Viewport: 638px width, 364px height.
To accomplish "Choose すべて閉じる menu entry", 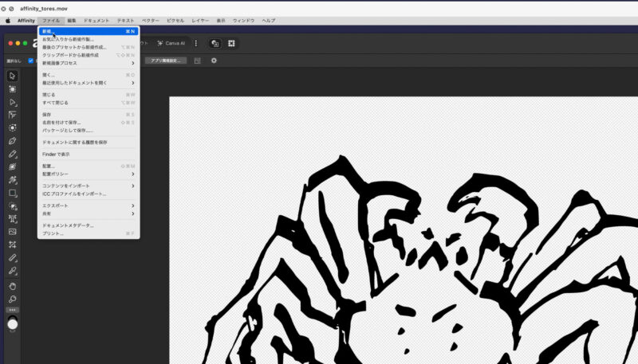I will click(x=89, y=103).
